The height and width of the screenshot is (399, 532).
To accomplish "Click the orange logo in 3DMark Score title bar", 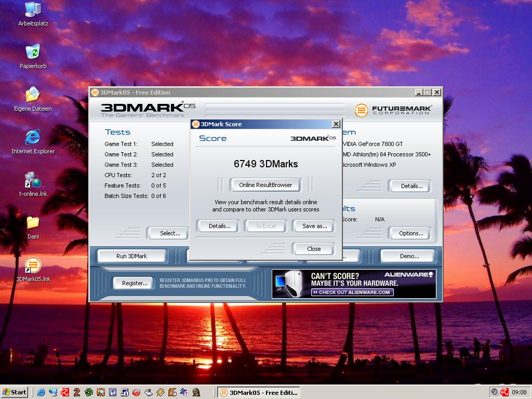I will (196, 124).
